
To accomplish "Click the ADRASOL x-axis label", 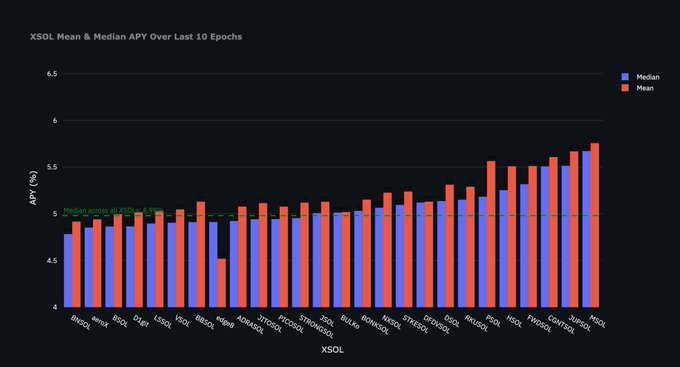I will (x=251, y=324).
